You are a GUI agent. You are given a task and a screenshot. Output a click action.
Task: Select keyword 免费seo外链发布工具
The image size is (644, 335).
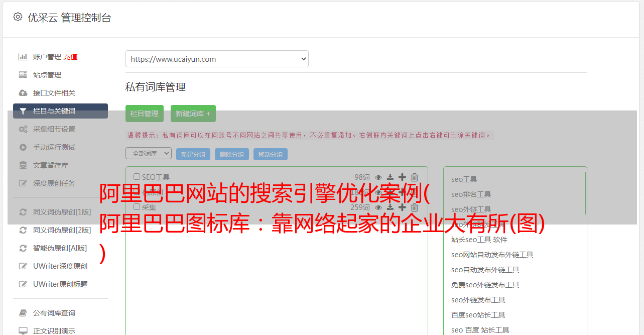coord(485,285)
